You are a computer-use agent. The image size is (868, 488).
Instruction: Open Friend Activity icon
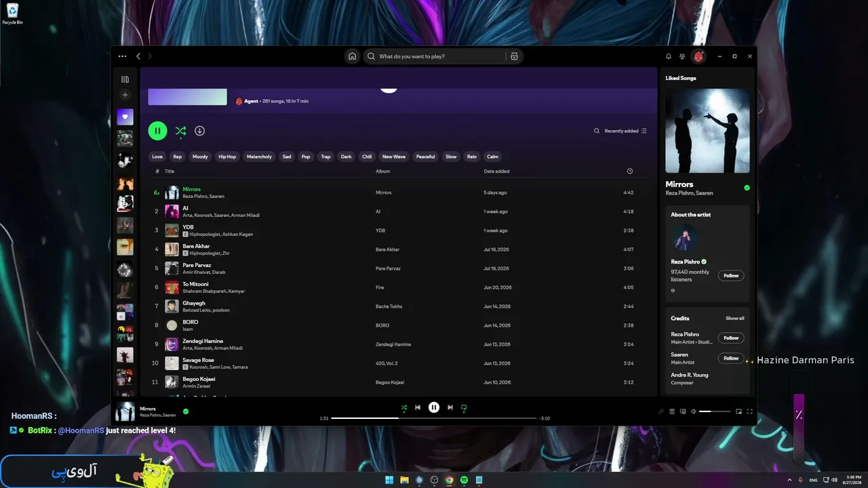coord(682,56)
